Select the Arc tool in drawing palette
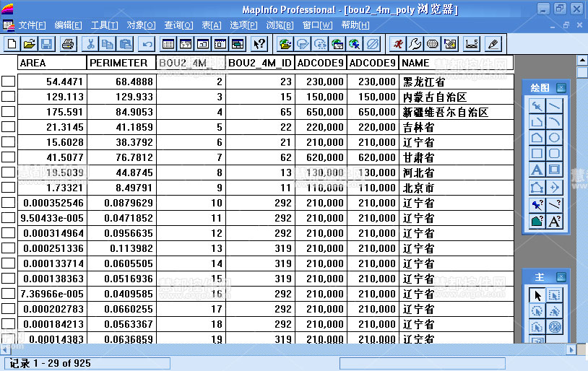Screen dimensions: 588x371 (x=554, y=122)
